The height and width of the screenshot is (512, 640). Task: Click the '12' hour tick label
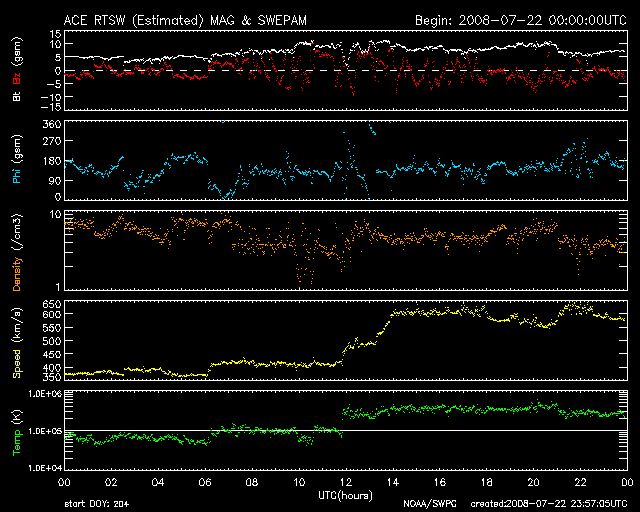pos(346,483)
